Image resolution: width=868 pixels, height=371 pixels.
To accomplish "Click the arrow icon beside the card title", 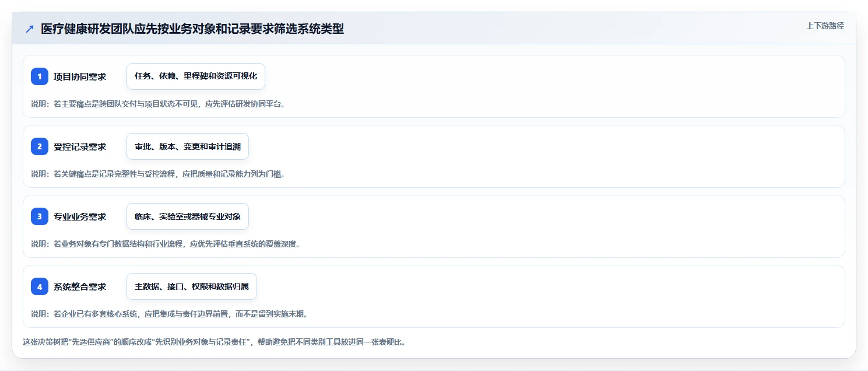I will [x=30, y=29].
